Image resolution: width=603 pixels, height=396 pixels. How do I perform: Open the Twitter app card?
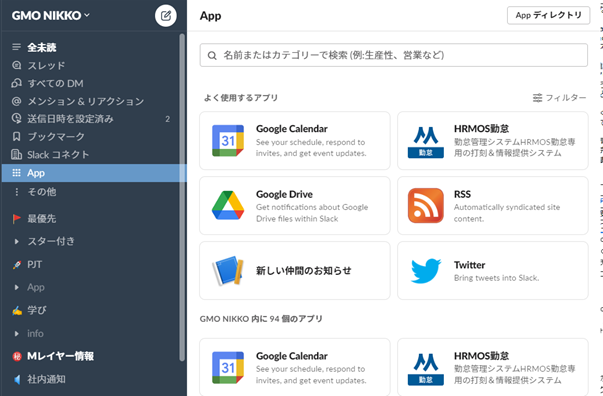493,271
